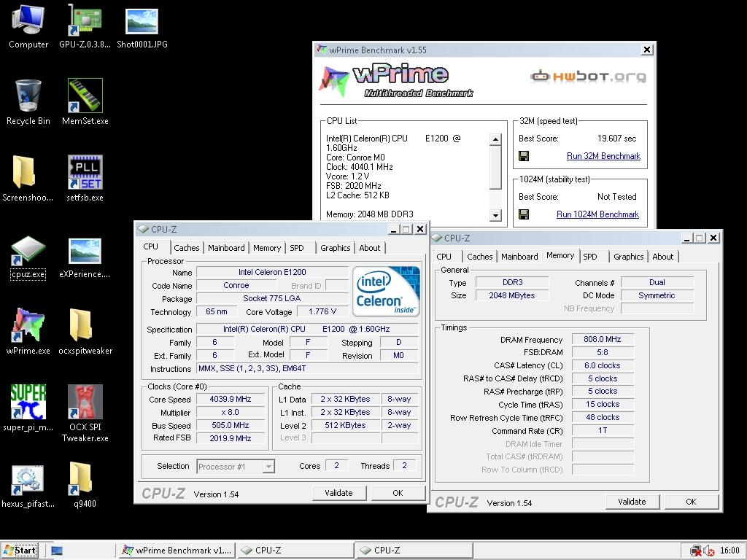The width and height of the screenshot is (747, 560).
Task: Click OK in the CPU tab window
Action: [x=398, y=493]
